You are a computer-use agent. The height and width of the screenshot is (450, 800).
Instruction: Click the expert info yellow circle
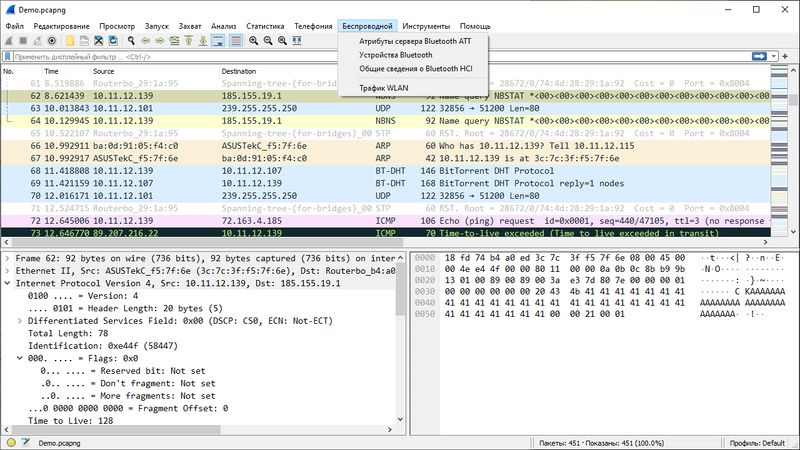pos(11,443)
